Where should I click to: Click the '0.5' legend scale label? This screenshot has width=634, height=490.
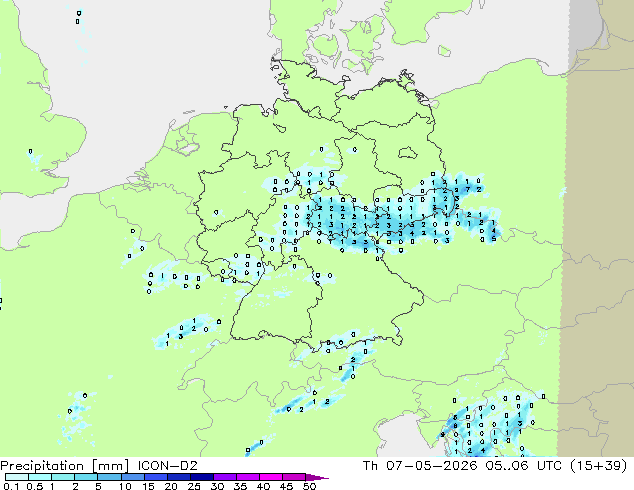35,486
